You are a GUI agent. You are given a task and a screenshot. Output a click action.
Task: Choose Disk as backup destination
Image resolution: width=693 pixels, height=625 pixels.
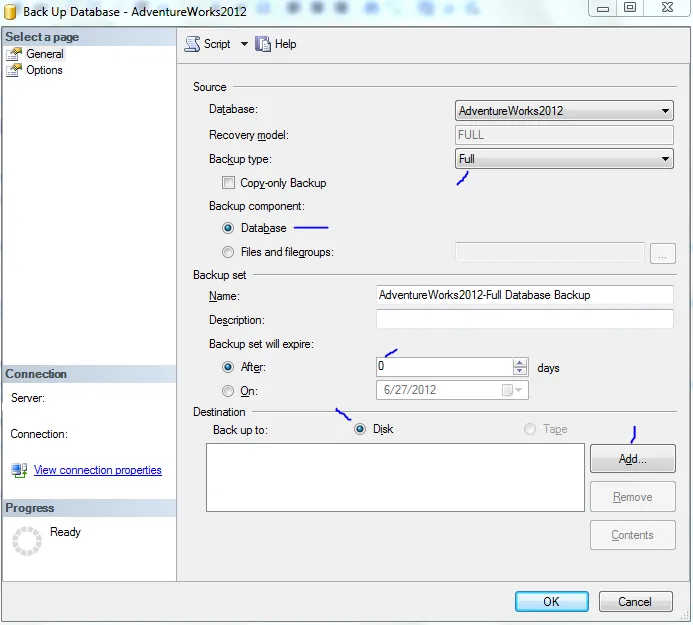point(360,429)
